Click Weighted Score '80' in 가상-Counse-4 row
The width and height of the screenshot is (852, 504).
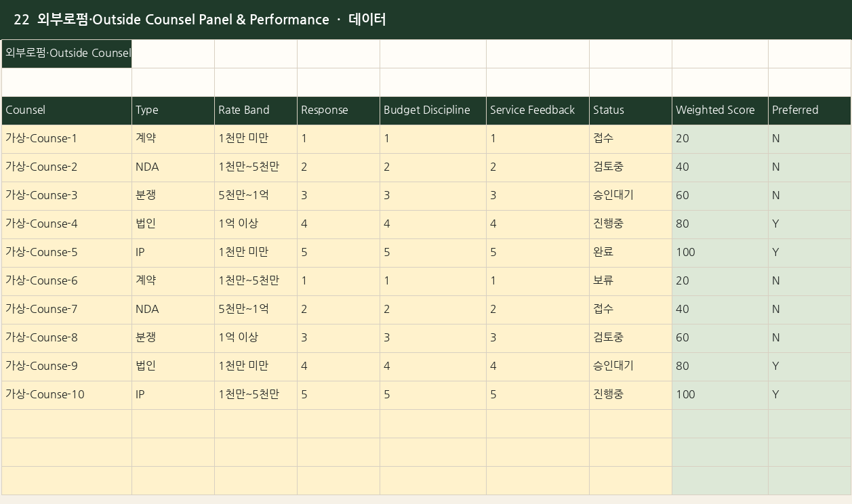pyautogui.click(x=720, y=224)
